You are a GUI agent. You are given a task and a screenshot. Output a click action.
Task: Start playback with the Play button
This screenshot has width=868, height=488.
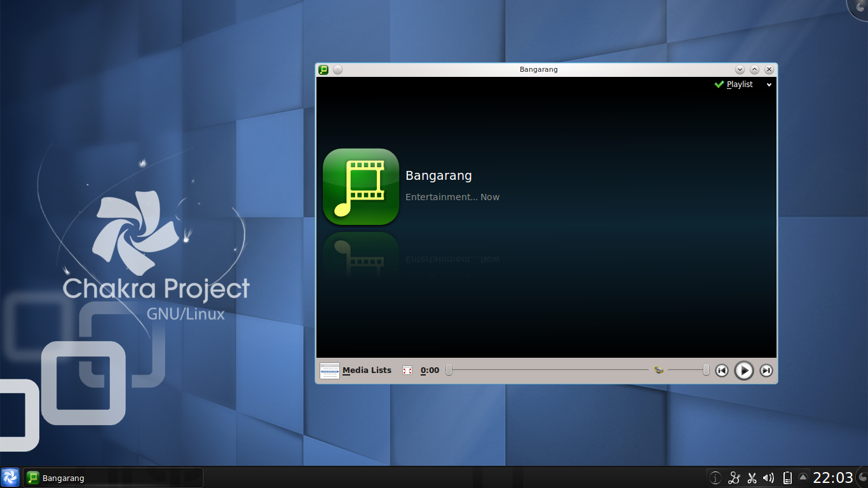(743, 370)
